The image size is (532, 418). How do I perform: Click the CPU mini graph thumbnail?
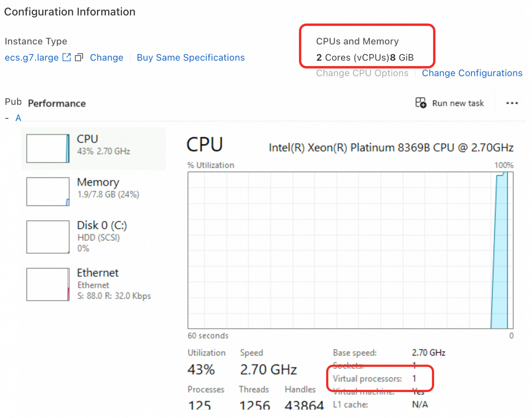tap(48, 148)
